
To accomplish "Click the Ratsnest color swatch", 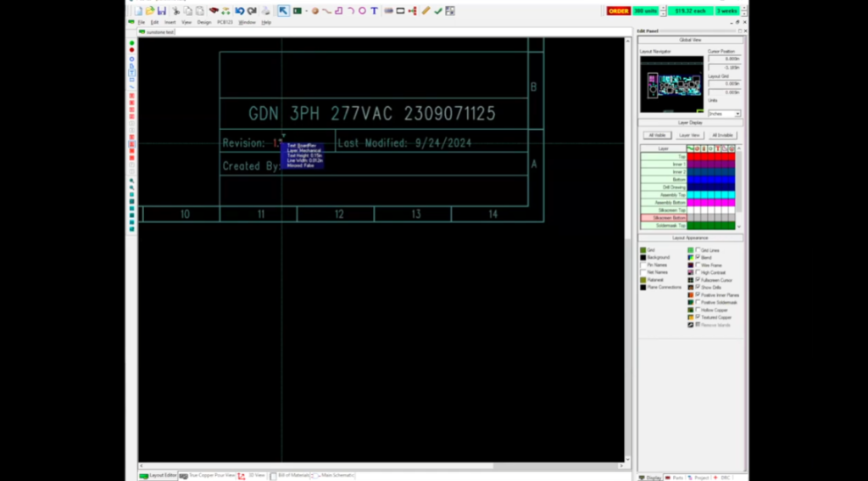I will click(x=643, y=281).
